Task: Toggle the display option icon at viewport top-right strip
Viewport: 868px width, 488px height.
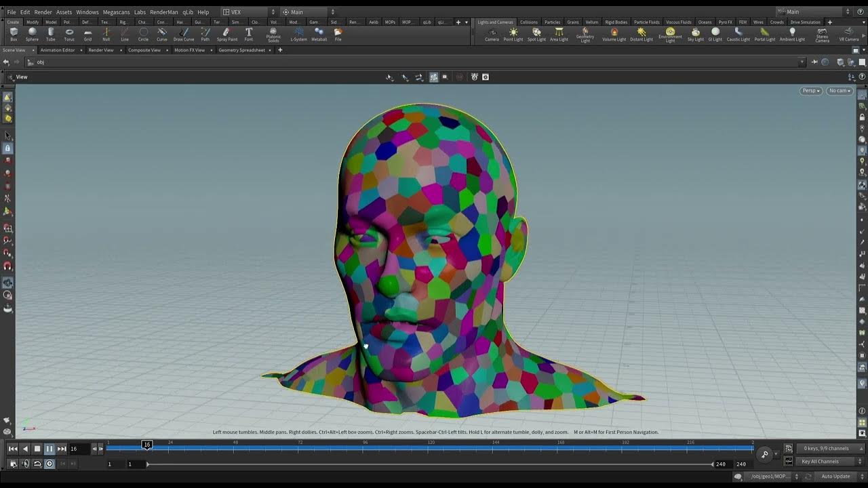Action: 862,96
